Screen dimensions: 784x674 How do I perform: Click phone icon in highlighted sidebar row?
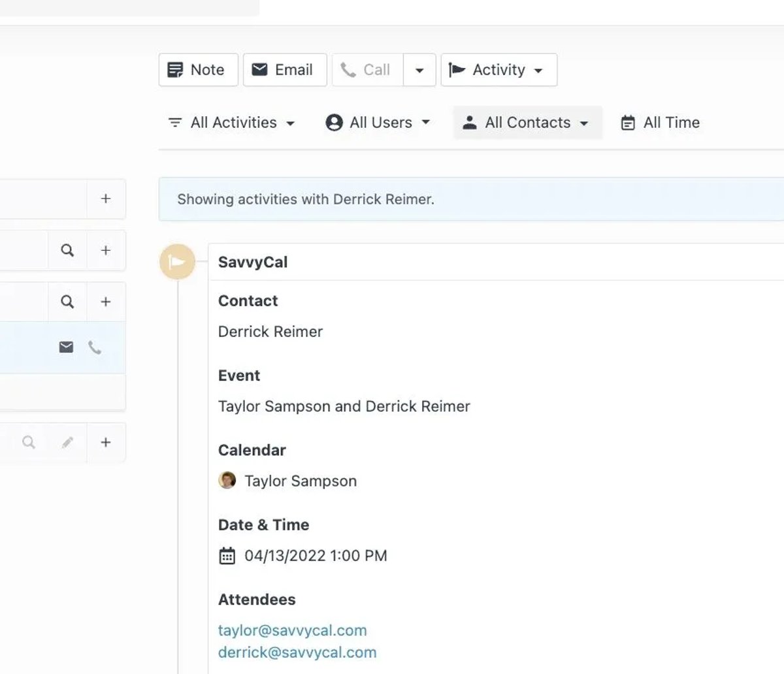click(x=95, y=347)
